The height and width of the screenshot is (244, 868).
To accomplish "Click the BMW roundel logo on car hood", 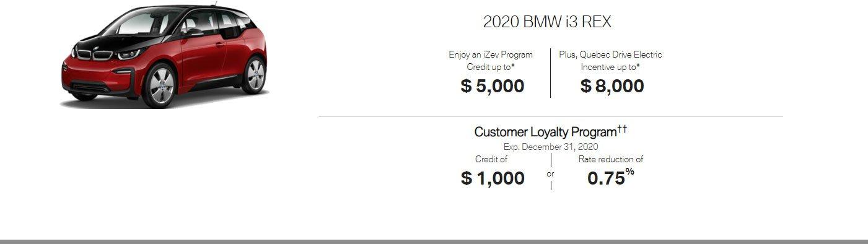I will click(x=95, y=48).
